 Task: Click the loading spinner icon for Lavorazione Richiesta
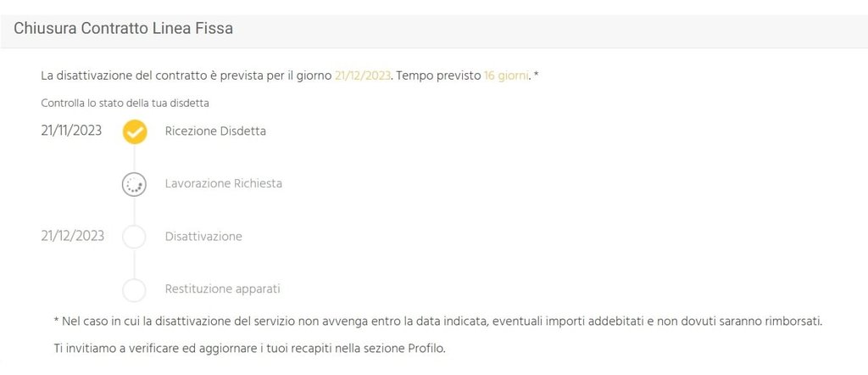[x=134, y=185]
